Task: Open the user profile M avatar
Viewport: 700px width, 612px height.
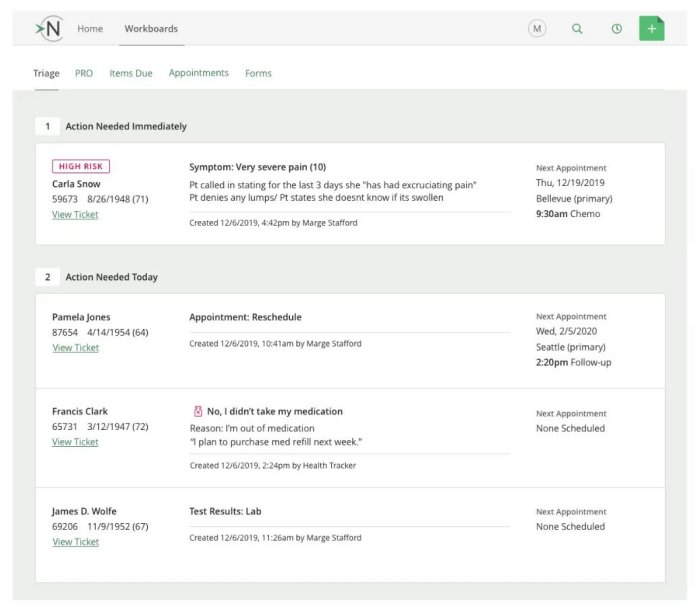Action: pyautogui.click(x=537, y=29)
